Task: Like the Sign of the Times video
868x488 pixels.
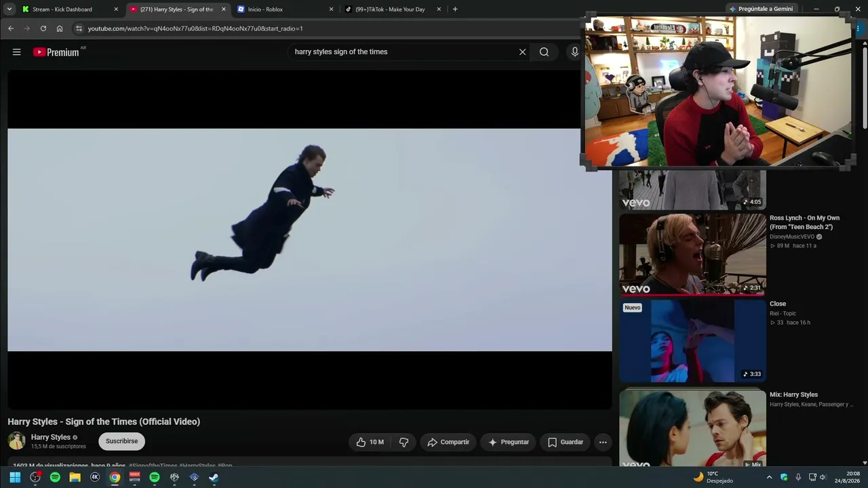Action: click(370, 442)
